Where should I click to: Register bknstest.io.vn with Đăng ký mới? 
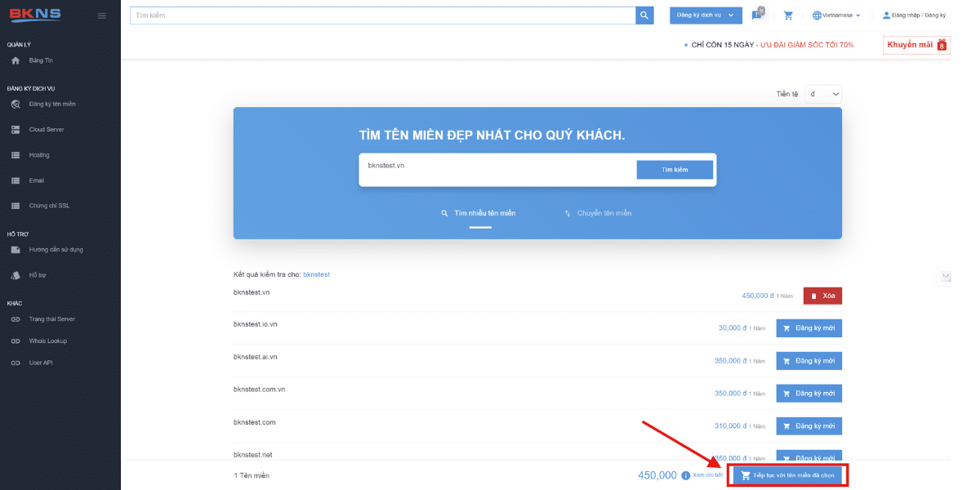[x=808, y=328]
